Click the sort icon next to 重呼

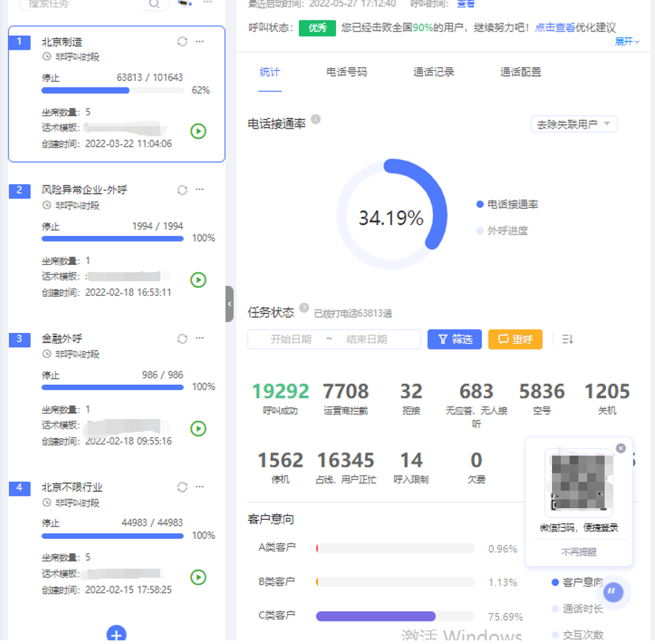coord(567,339)
